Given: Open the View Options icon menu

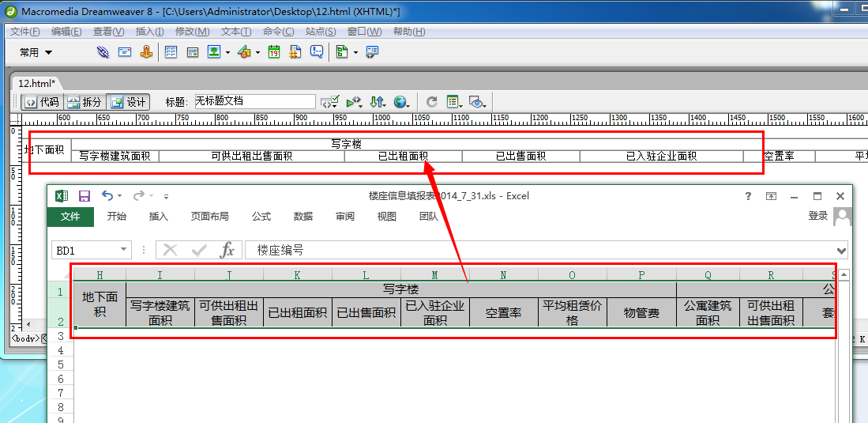Looking at the screenshot, I should coord(454,102).
